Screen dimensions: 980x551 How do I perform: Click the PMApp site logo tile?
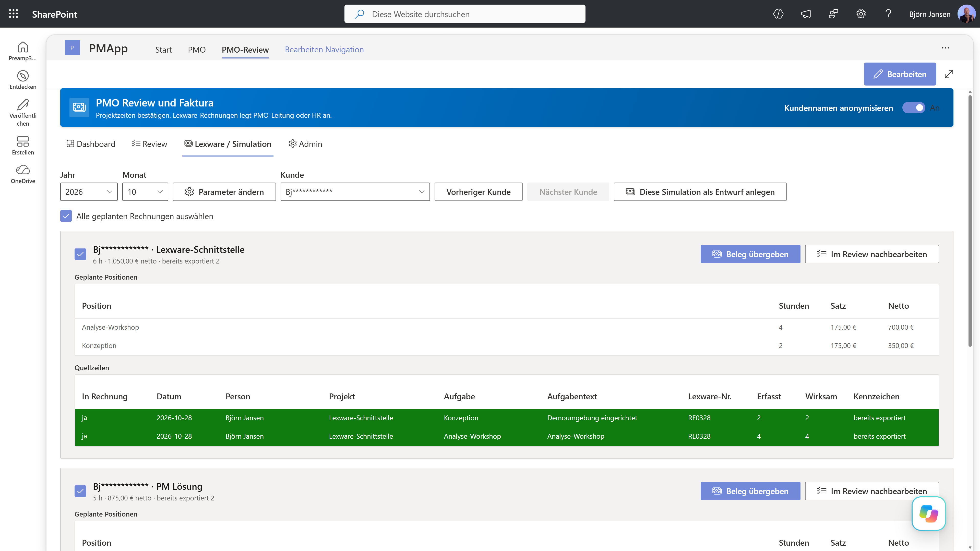72,48
